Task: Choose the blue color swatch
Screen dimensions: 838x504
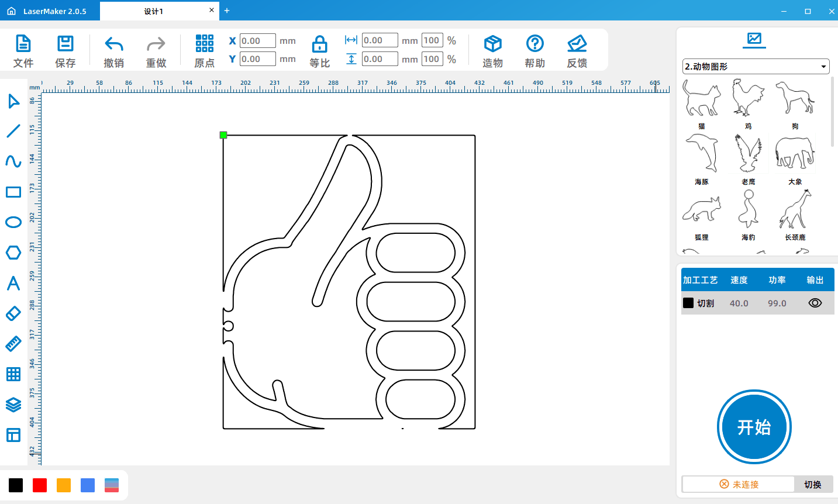Action: (x=88, y=485)
